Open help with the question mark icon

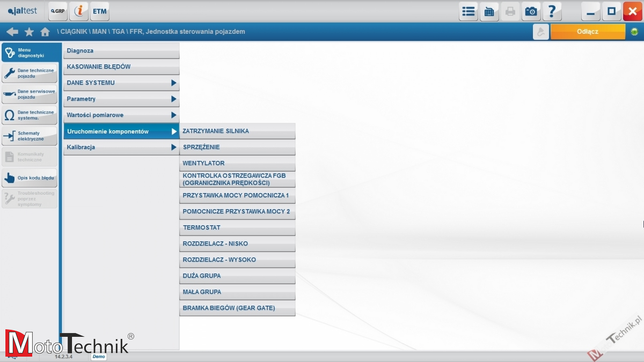(552, 11)
